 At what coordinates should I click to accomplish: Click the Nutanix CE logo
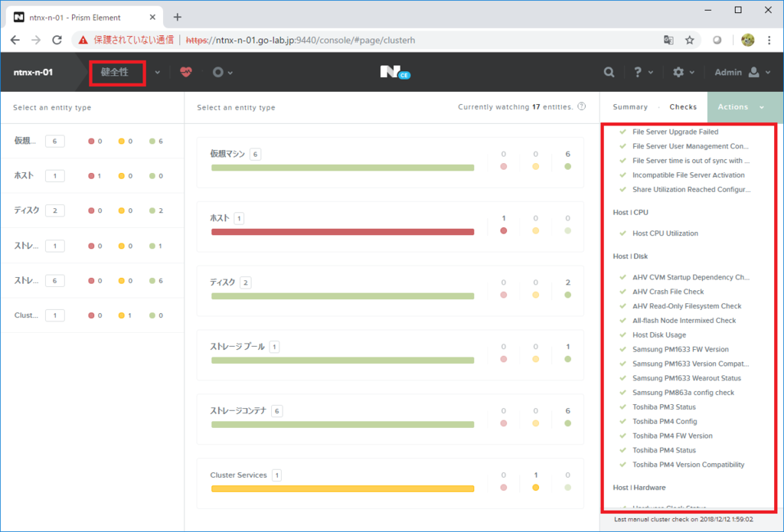pos(394,73)
